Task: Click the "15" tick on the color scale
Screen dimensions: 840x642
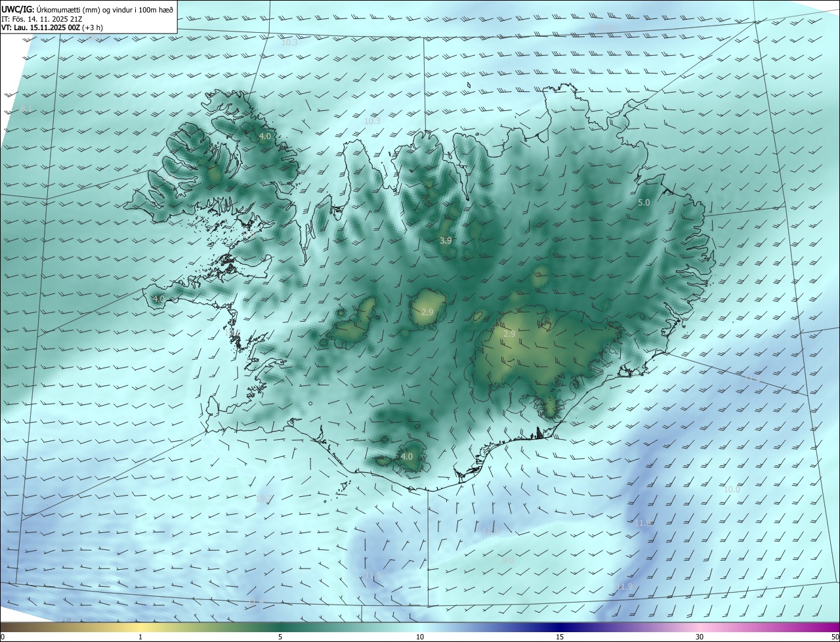Action: point(560,637)
